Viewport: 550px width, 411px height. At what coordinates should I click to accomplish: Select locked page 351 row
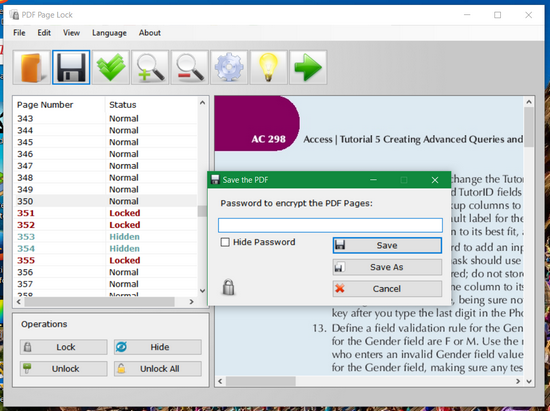pyautogui.click(x=106, y=213)
